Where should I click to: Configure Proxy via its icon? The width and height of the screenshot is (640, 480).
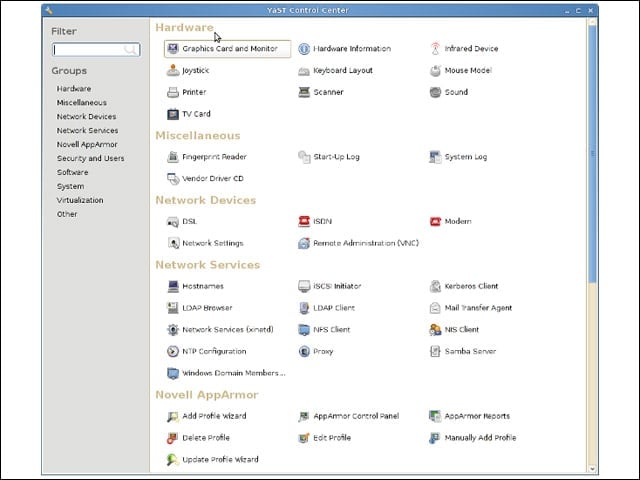coord(304,351)
